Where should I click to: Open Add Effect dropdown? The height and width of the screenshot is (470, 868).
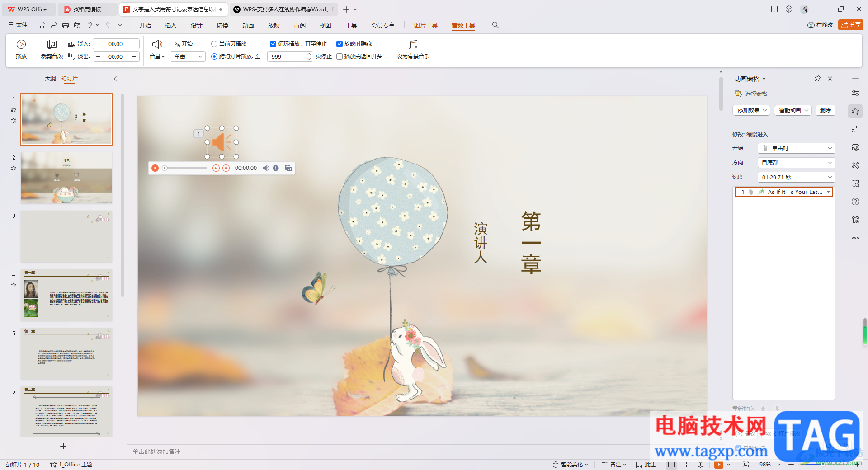751,110
